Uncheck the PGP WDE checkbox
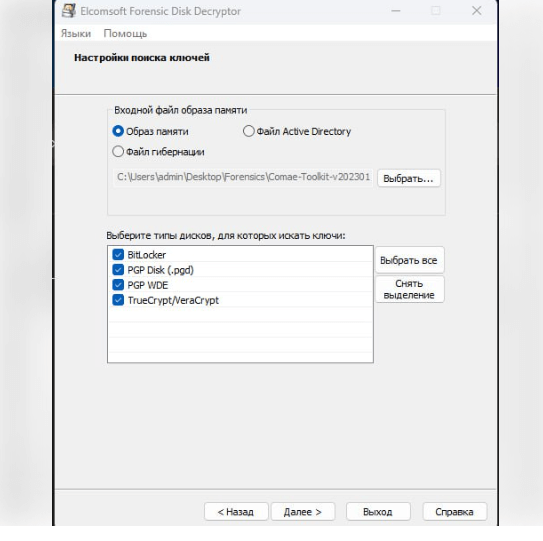 click(x=118, y=285)
